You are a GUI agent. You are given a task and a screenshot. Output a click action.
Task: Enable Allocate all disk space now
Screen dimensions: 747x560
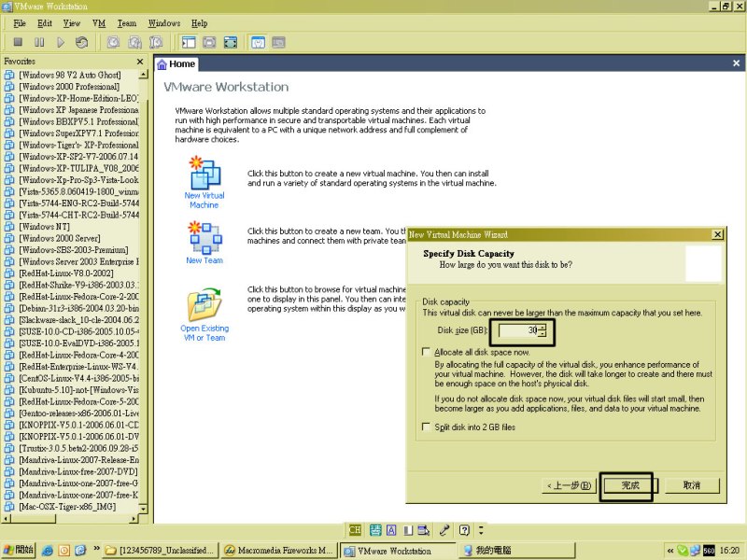click(x=426, y=352)
